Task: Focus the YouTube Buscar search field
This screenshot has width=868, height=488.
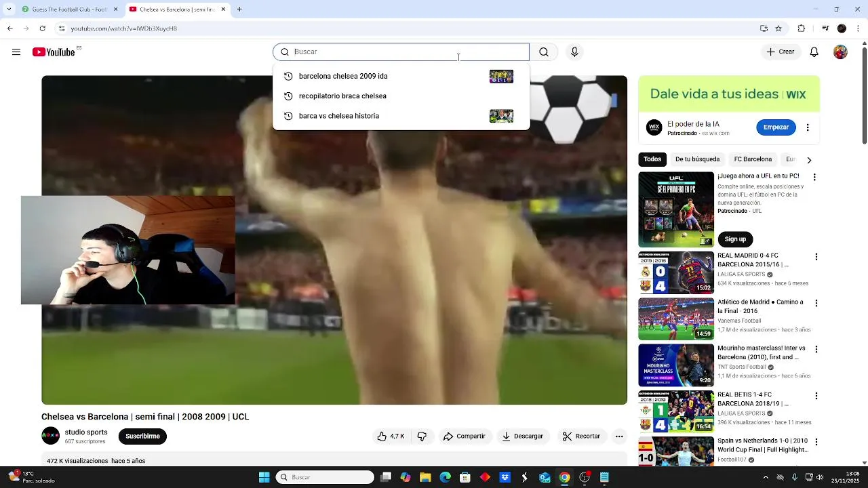Action: coord(401,52)
